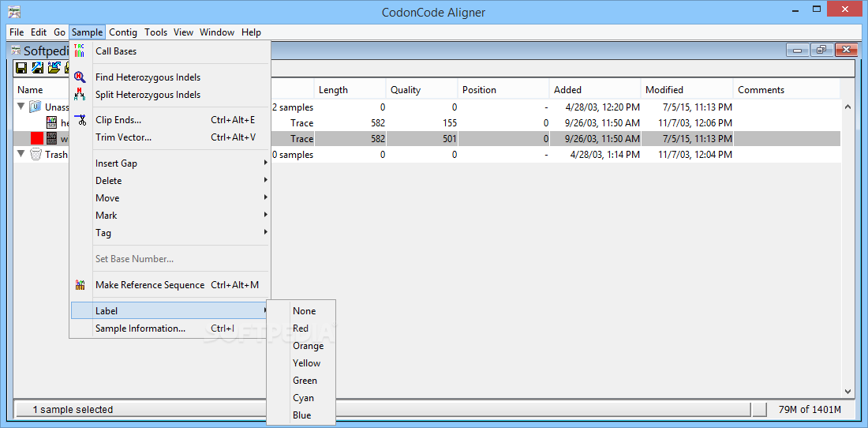Choose Sample Information menu entry

pyautogui.click(x=170, y=329)
